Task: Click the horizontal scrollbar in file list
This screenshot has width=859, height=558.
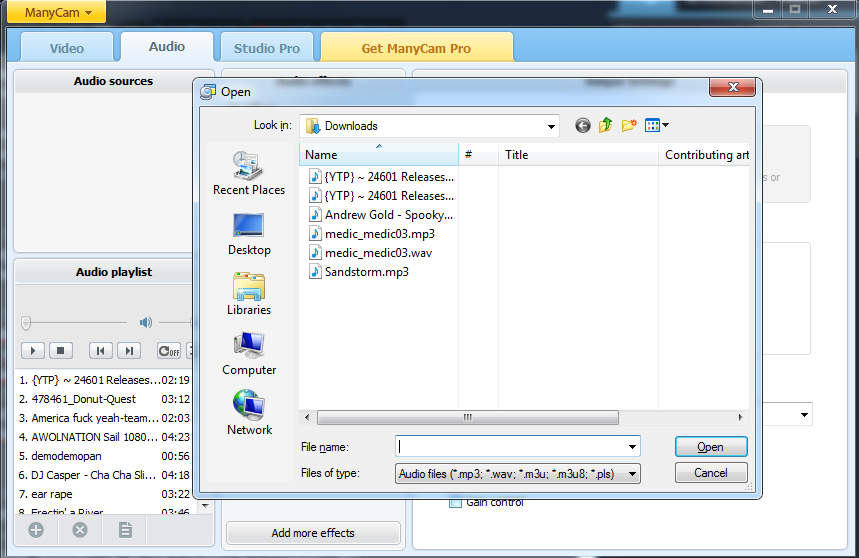Action: click(x=467, y=417)
